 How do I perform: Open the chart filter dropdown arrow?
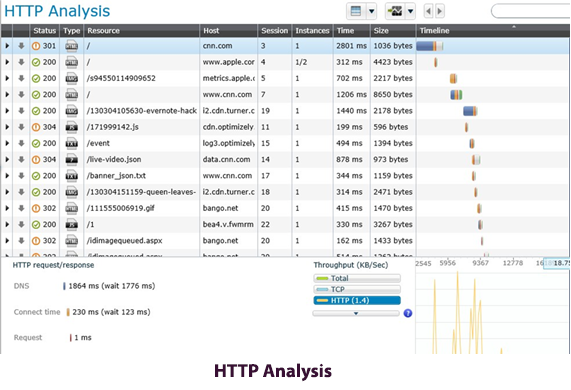(x=410, y=11)
